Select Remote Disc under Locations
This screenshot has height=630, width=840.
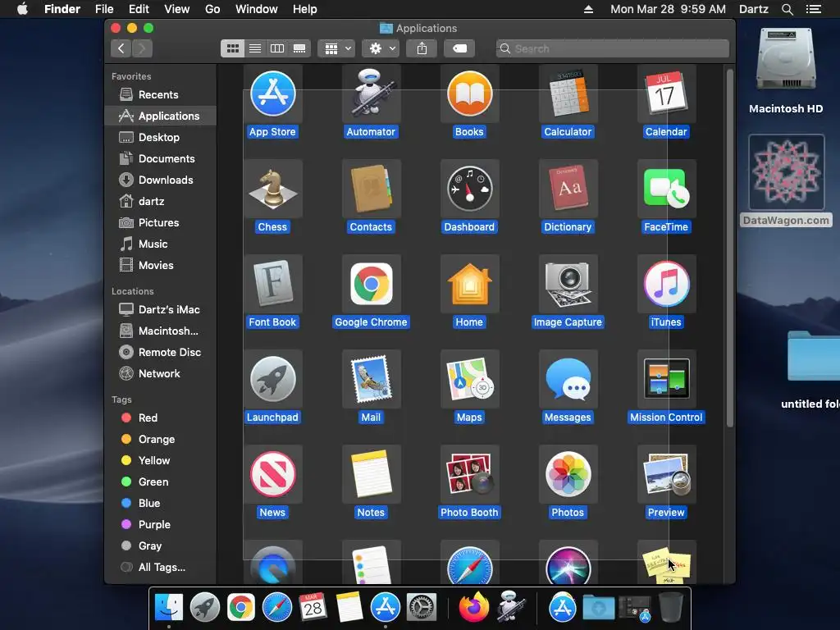[160, 353]
